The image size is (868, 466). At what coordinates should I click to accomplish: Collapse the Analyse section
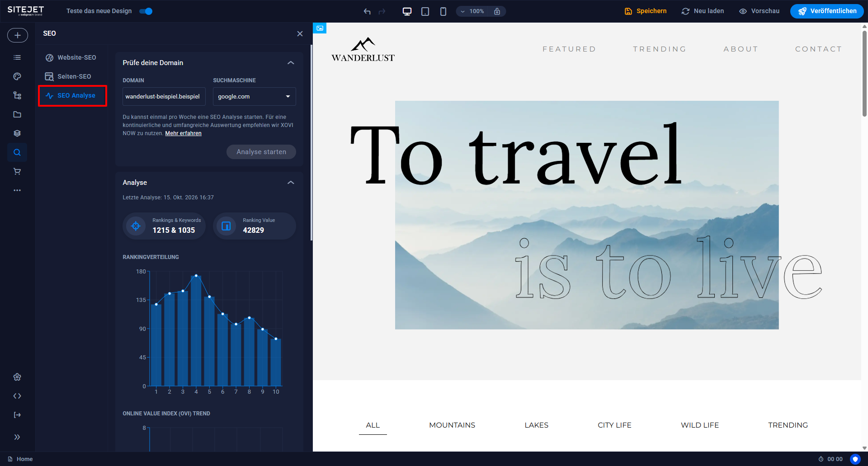(x=291, y=183)
